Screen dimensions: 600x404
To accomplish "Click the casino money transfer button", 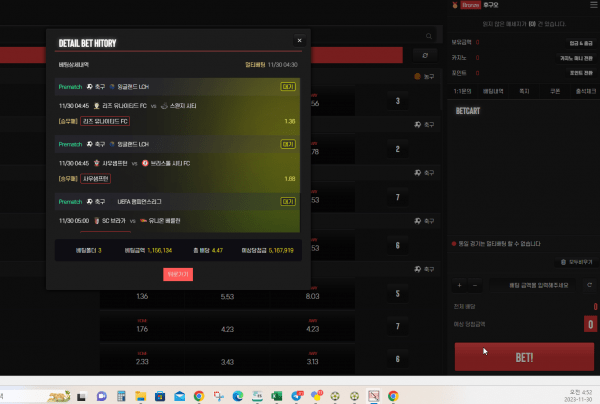I will point(576,58).
